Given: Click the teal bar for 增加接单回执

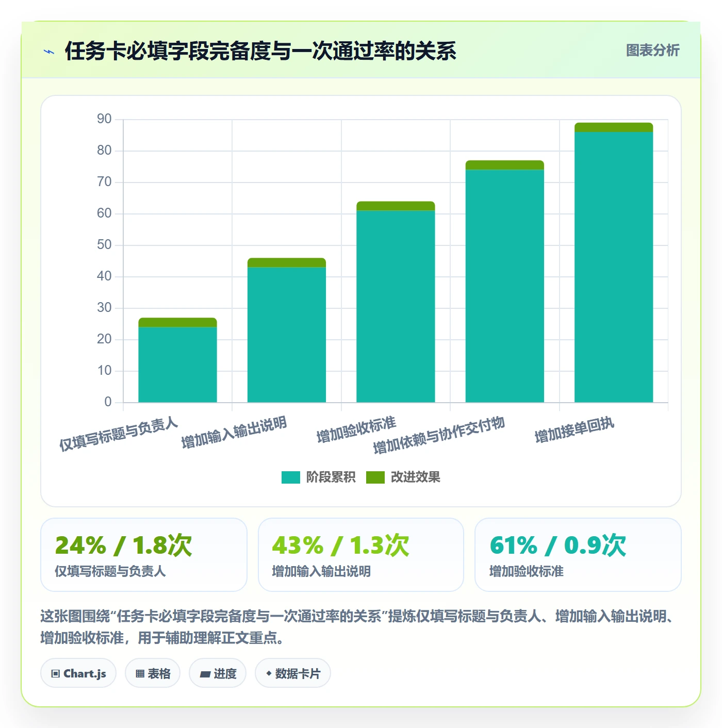Looking at the screenshot, I should click(x=614, y=267).
